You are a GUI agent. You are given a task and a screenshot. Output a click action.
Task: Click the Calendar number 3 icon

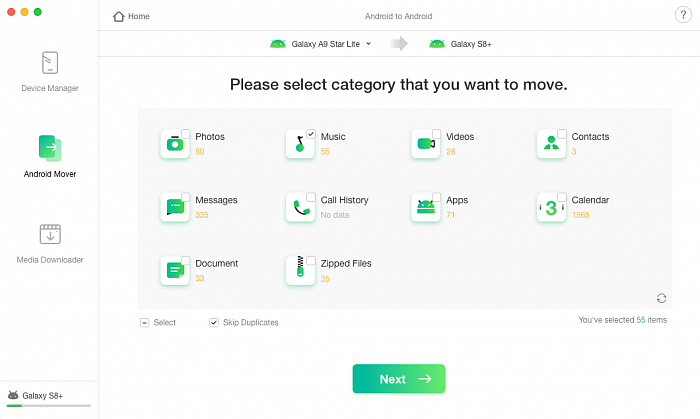click(x=551, y=207)
